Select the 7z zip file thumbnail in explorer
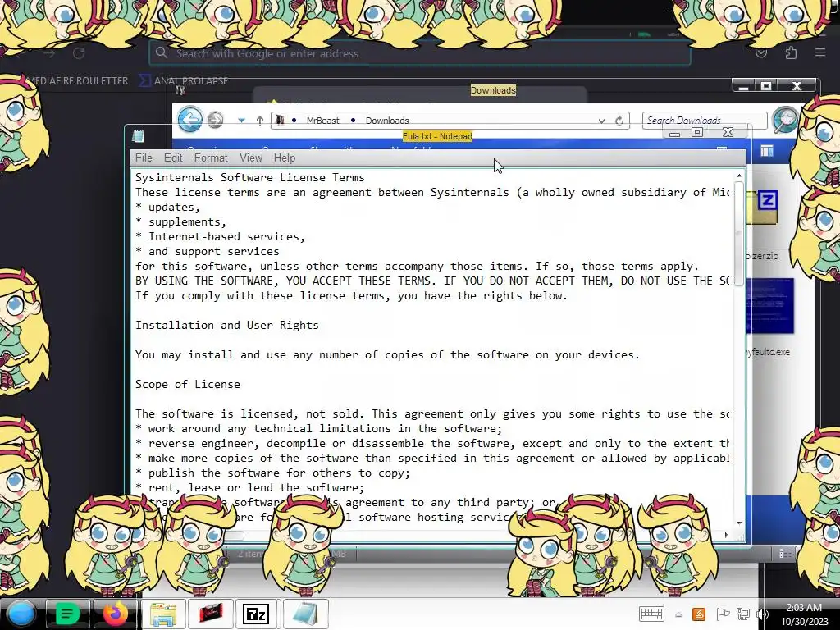This screenshot has width=840, height=630. (x=764, y=208)
